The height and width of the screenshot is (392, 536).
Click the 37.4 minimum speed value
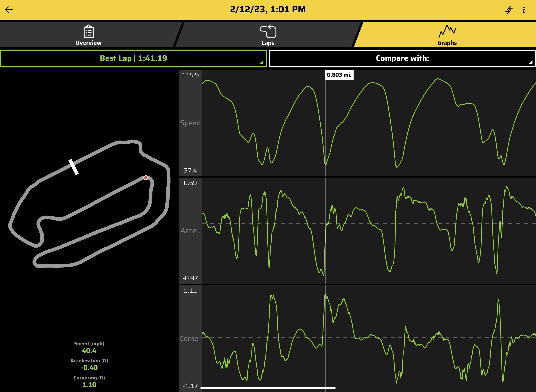pyautogui.click(x=190, y=170)
